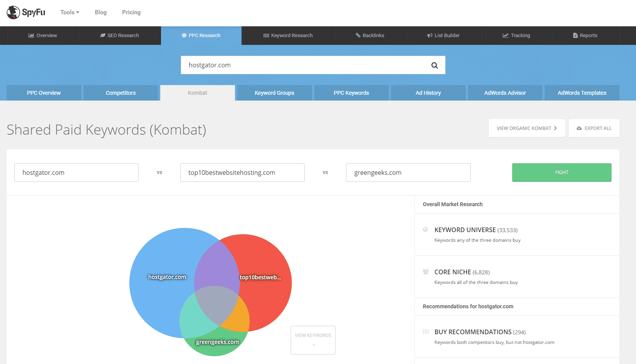The height and width of the screenshot is (364, 636).
Task: Click the Overall Market Research heading
Action: click(453, 204)
